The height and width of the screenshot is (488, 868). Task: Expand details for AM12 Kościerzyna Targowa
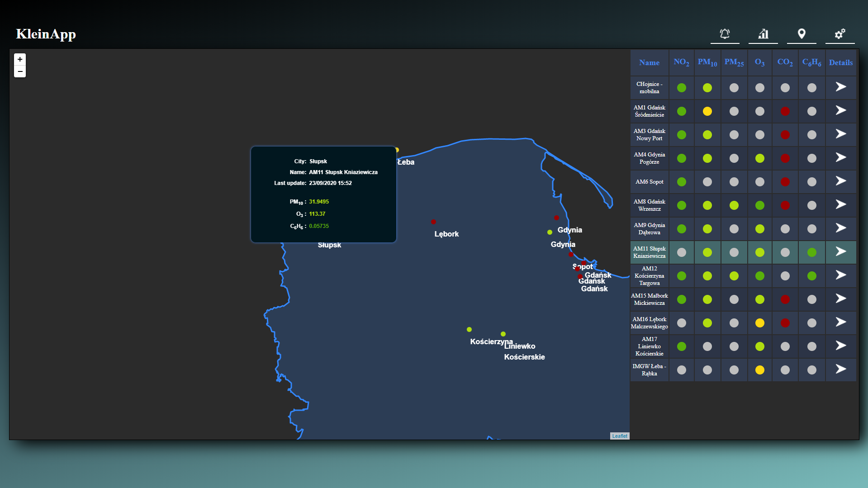[x=840, y=275]
